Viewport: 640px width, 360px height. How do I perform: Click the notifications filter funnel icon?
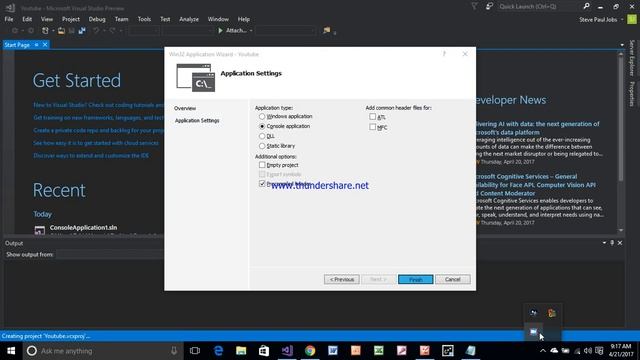[x=474, y=7]
